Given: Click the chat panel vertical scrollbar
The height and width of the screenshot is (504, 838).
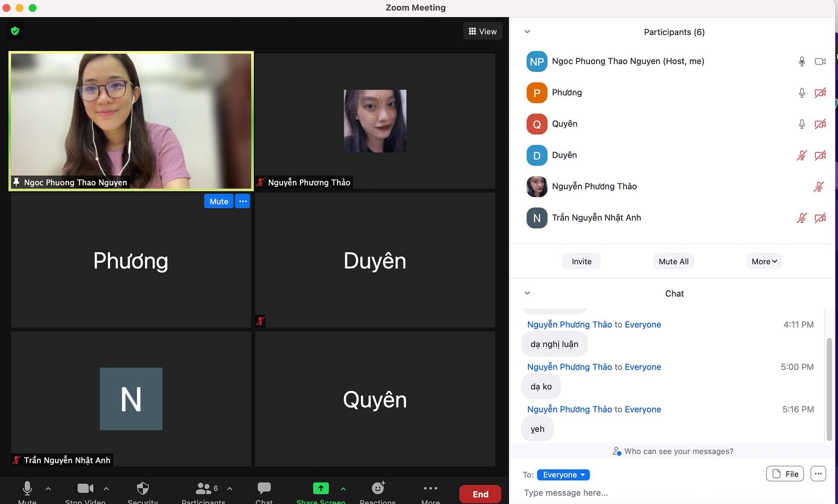Looking at the screenshot, I should [829, 388].
